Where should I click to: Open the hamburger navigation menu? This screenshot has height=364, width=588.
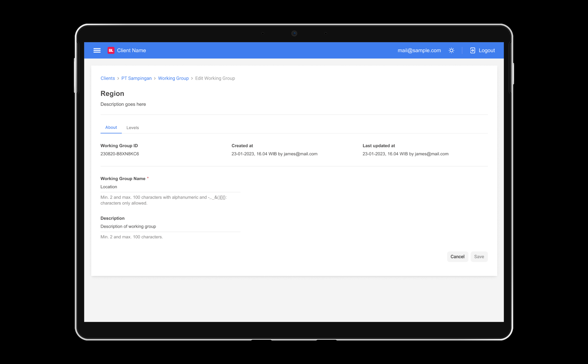click(97, 50)
